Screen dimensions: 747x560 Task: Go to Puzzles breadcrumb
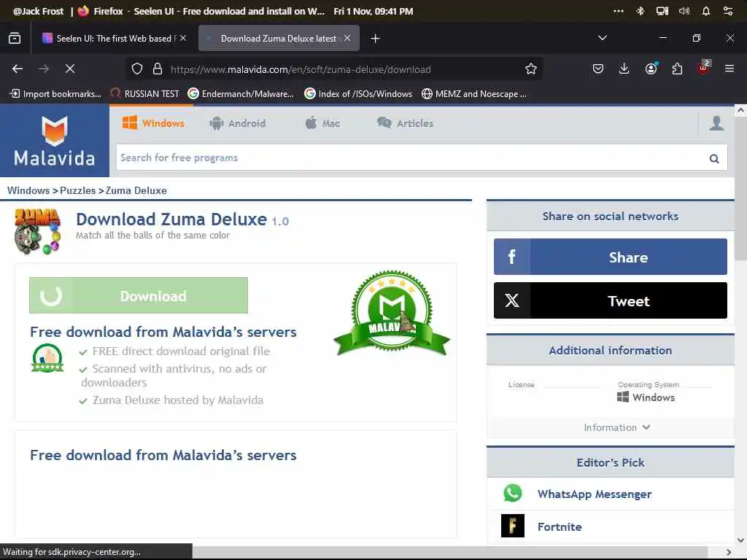click(x=77, y=190)
